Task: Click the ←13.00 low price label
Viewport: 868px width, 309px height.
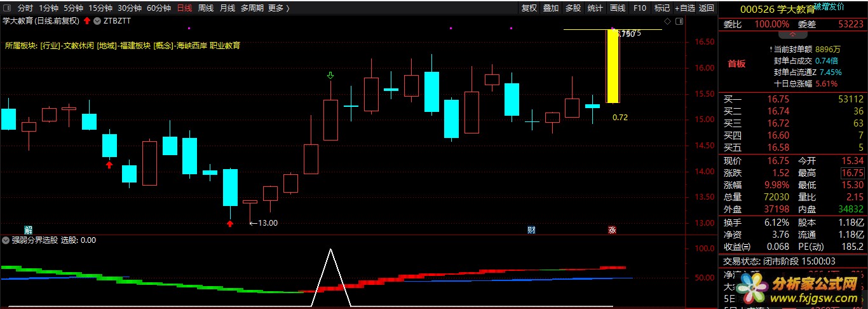Action: point(264,223)
